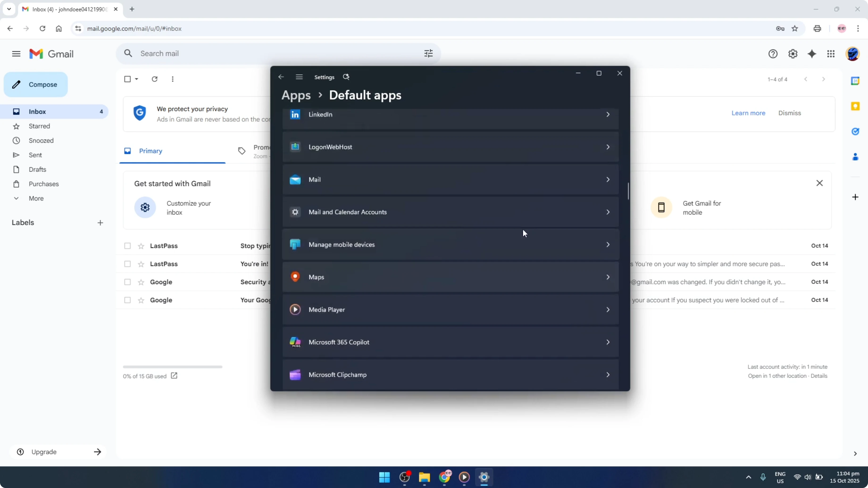This screenshot has width=868, height=488.
Task: Select first LastPass email checkbox
Action: [x=127, y=246]
